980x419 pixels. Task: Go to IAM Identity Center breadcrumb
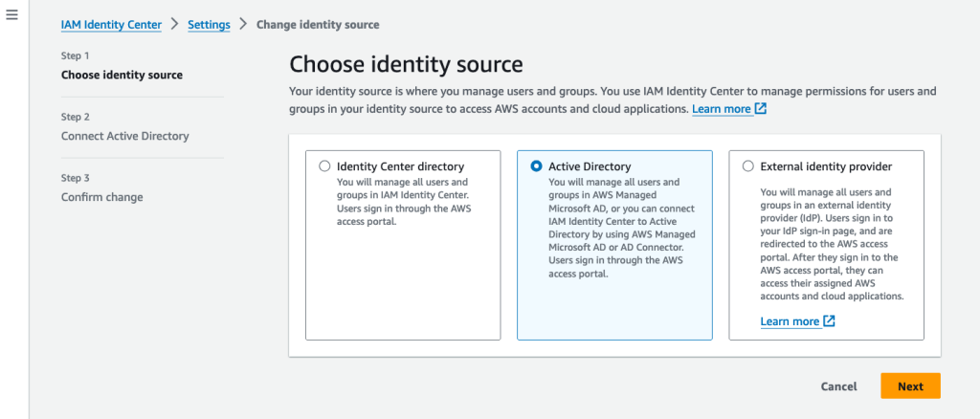tap(111, 24)
